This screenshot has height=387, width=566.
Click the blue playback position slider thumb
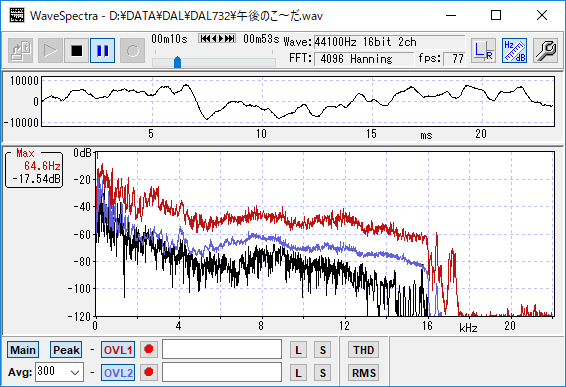point(177,62)
